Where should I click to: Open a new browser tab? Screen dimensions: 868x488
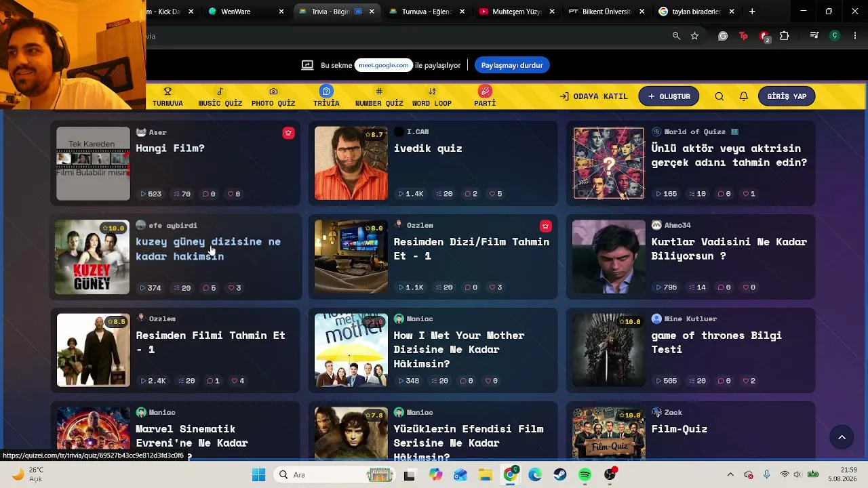[752, 12]
